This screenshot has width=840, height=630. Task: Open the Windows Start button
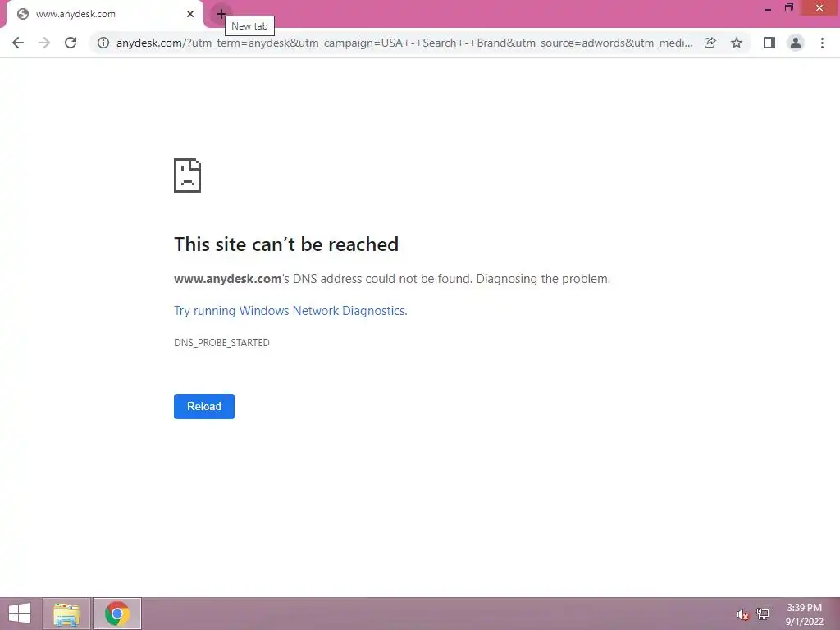20,614
